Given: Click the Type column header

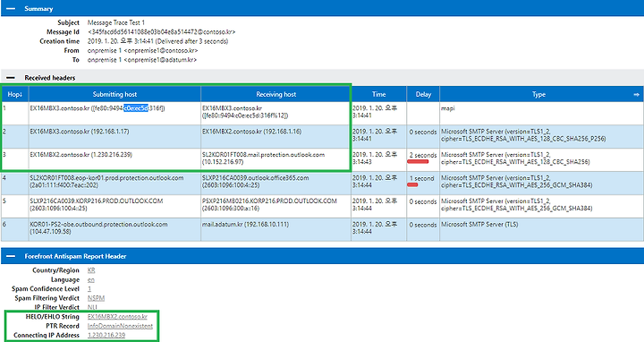Looking at the screenshot, I should tap(538, 94).
